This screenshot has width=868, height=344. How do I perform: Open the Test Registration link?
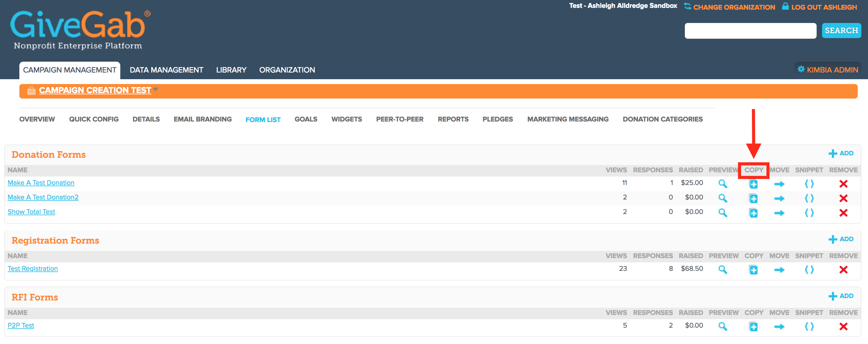coord(33,268)
